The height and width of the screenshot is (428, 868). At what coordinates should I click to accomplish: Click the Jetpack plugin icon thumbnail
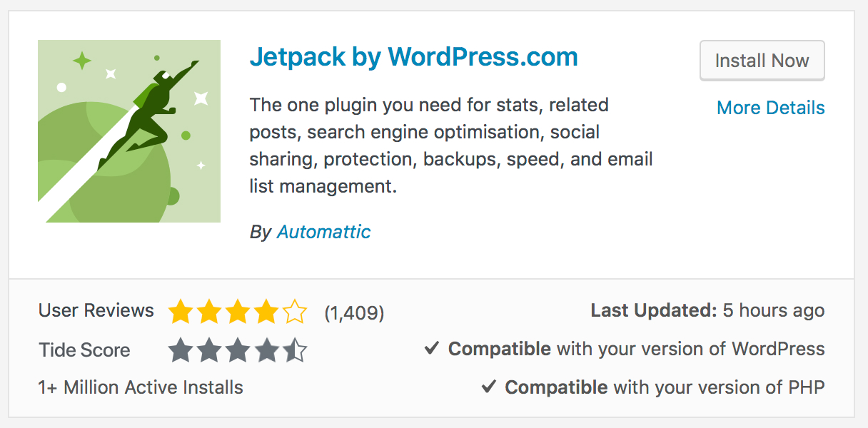pyautogui.click(x=129, y=131)
